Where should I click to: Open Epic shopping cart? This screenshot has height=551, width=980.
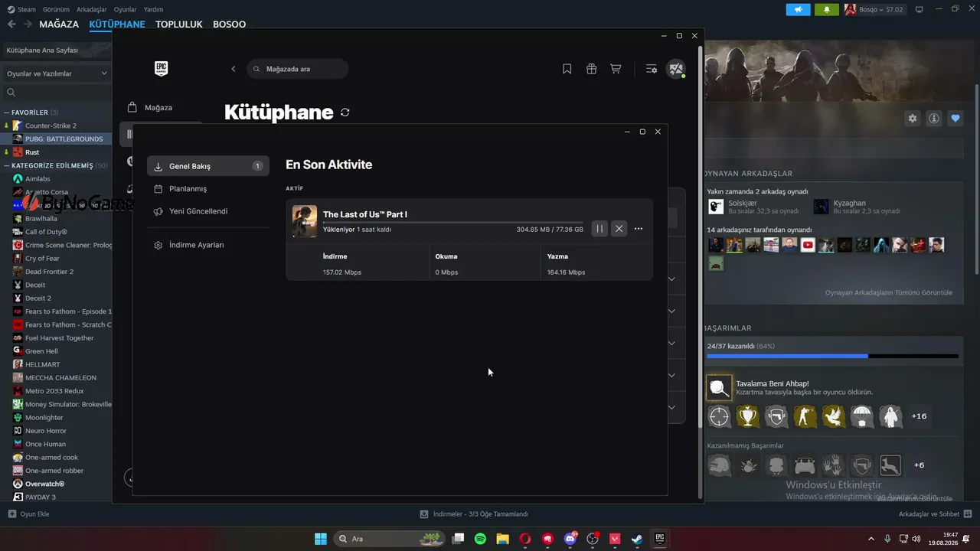616,69
